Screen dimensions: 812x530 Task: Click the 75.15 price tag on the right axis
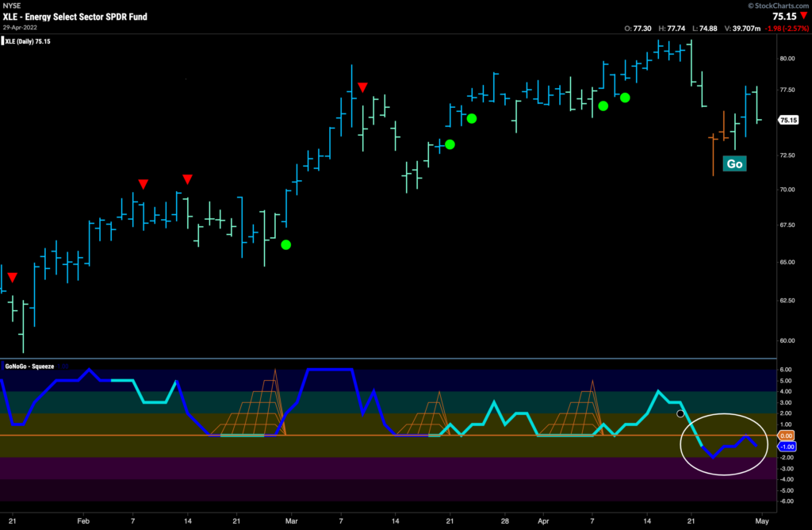pos(789,120)
